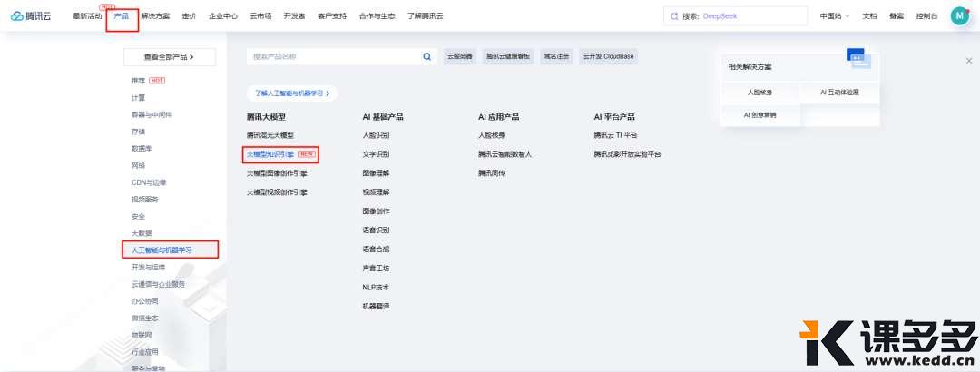This screenshot has width=980, height=372.
Task: Open 腾讯混元大模型 product
Action: (x=270, y=135)
